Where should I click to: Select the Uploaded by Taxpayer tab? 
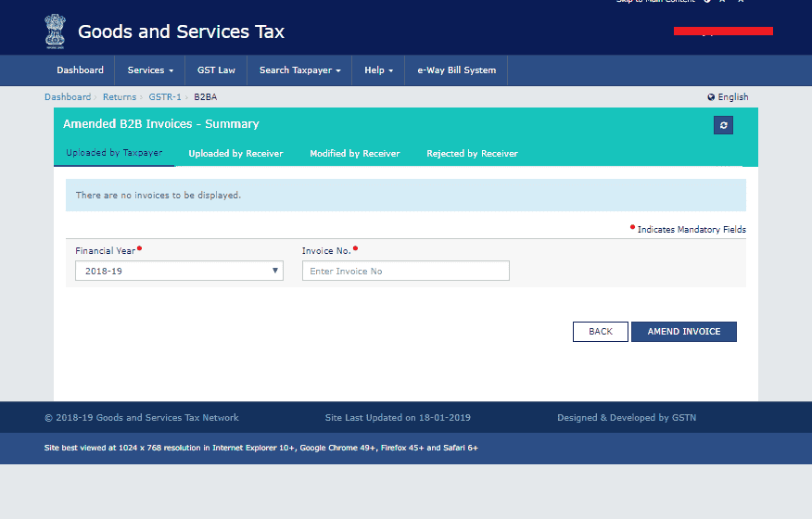114,153
